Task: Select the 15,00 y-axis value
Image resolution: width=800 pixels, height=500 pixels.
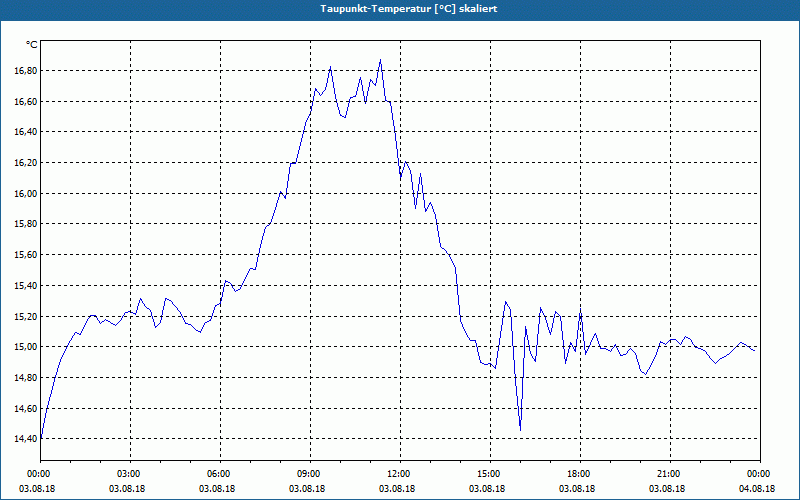Action: tap(26, 347)
